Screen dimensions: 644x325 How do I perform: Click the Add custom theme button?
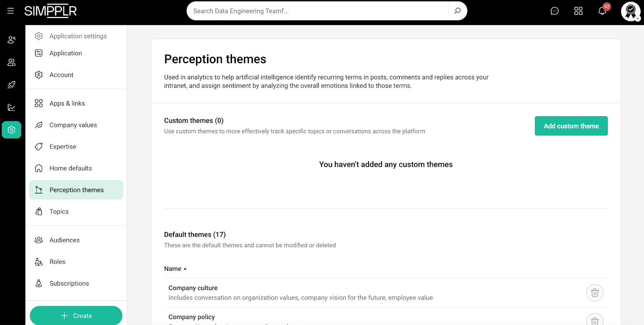click(571, 126)
